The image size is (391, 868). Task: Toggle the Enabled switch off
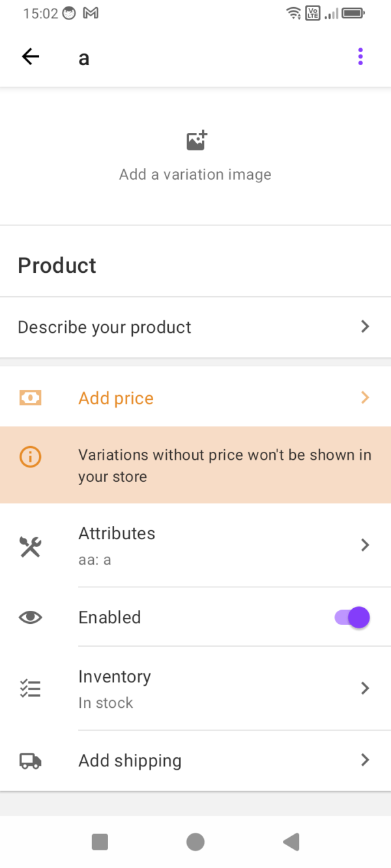[353, 617]
